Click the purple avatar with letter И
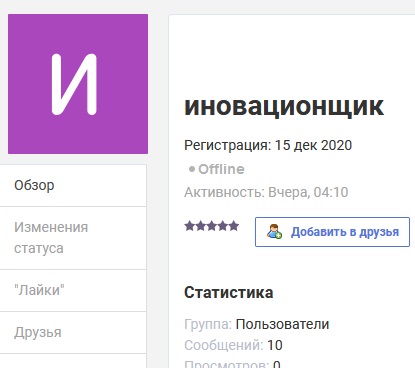Image resolution: width=415 pixels, height=368 pixels. point(78,84)
